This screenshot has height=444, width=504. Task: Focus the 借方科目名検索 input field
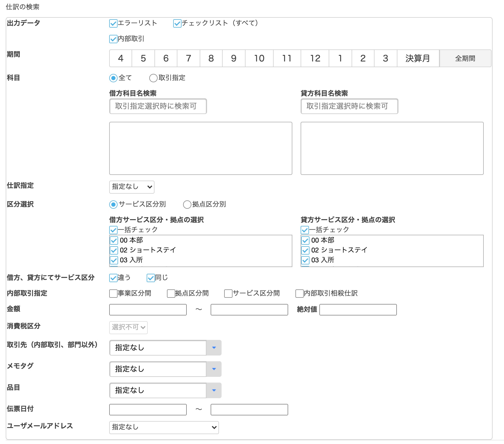click(158, 106)
